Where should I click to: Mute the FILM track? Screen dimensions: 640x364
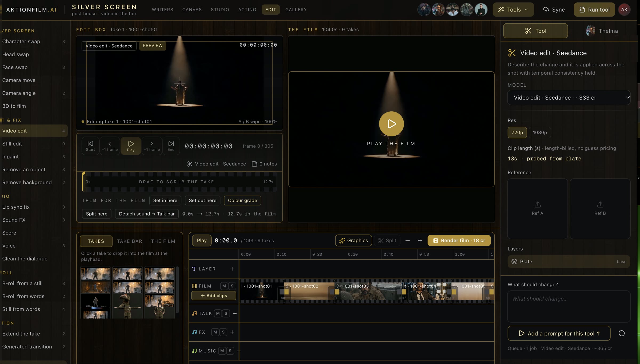click(224, 286)
